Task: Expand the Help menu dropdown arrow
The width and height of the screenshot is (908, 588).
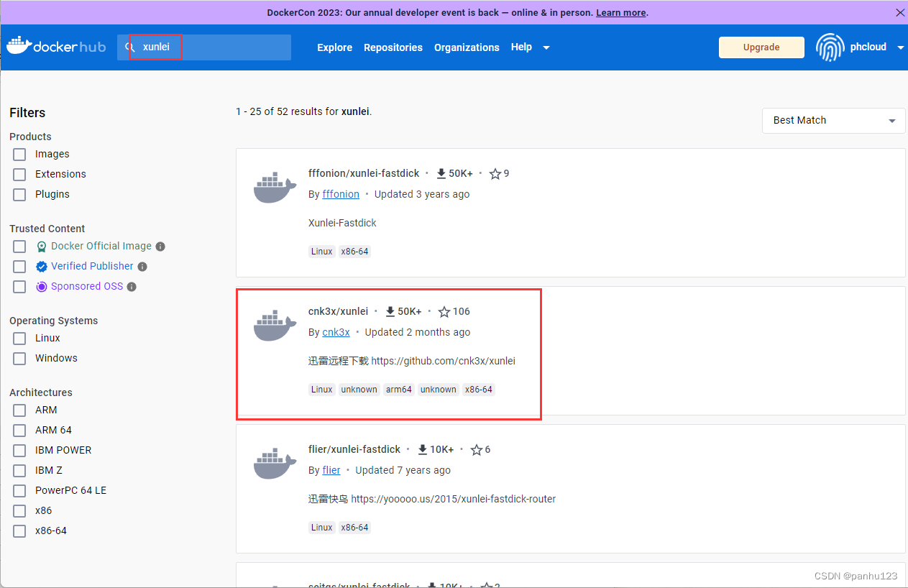Action: (x=546, y=48)
